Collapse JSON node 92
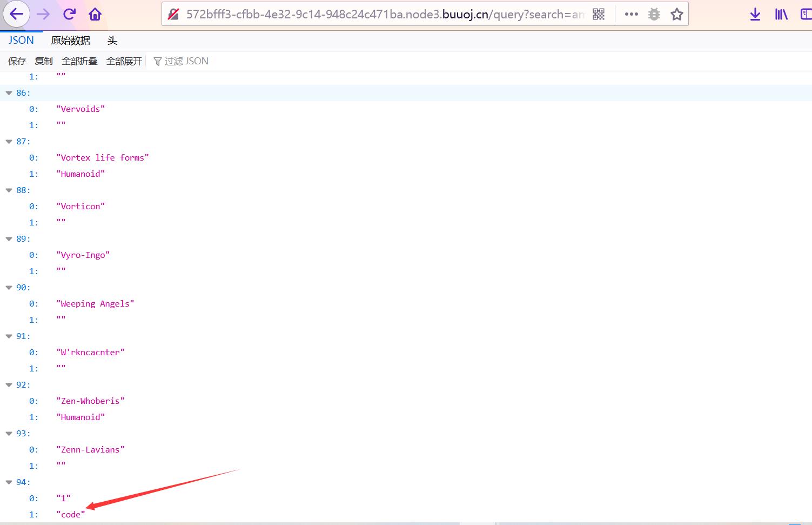The height and width of the screenshot is (525, 812). [9, 385]
